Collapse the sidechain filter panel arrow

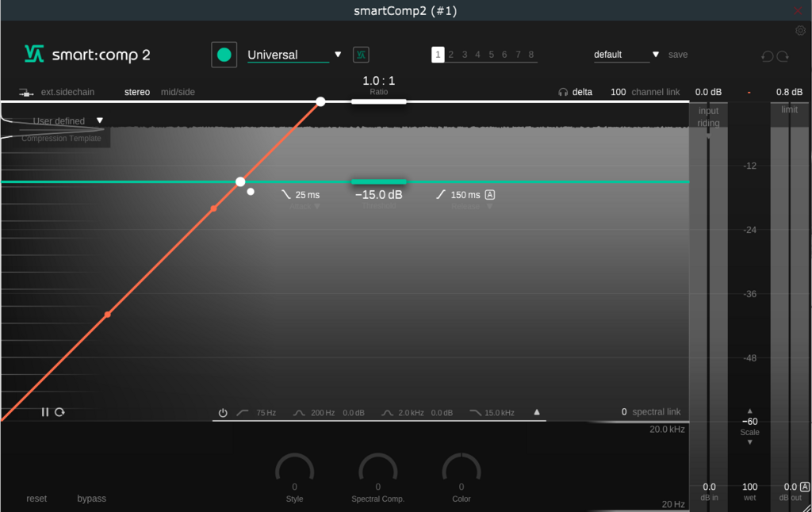coord(537,412)
